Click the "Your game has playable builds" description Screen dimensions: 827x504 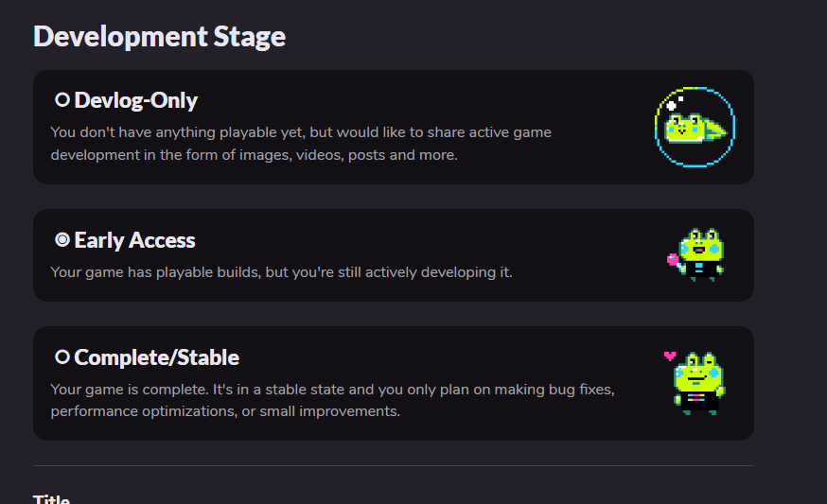click(281, 272)
